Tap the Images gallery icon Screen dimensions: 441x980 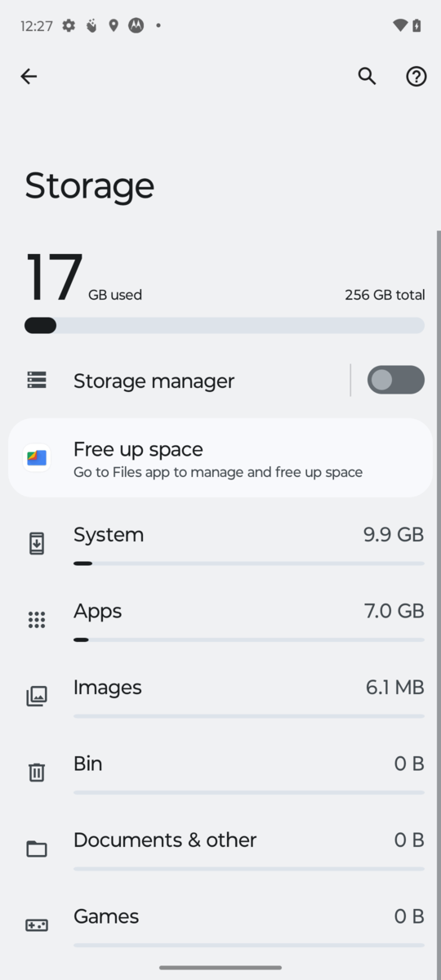[37, 696]
